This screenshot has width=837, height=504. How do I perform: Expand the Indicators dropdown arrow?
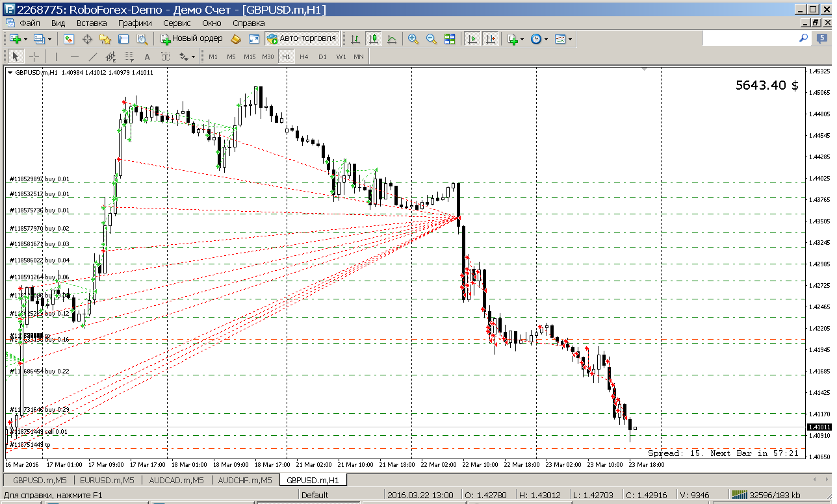tap(522, 39)
